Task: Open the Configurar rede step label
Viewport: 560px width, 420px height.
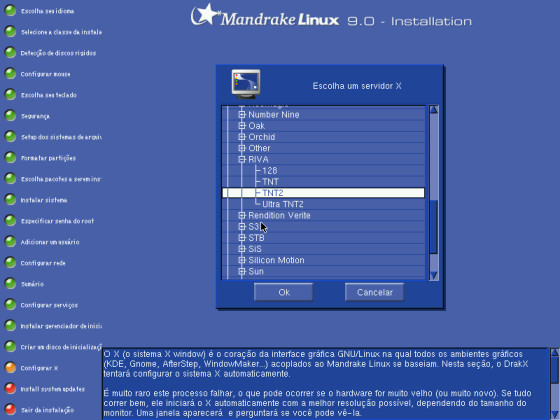Action: pos(43,263)
